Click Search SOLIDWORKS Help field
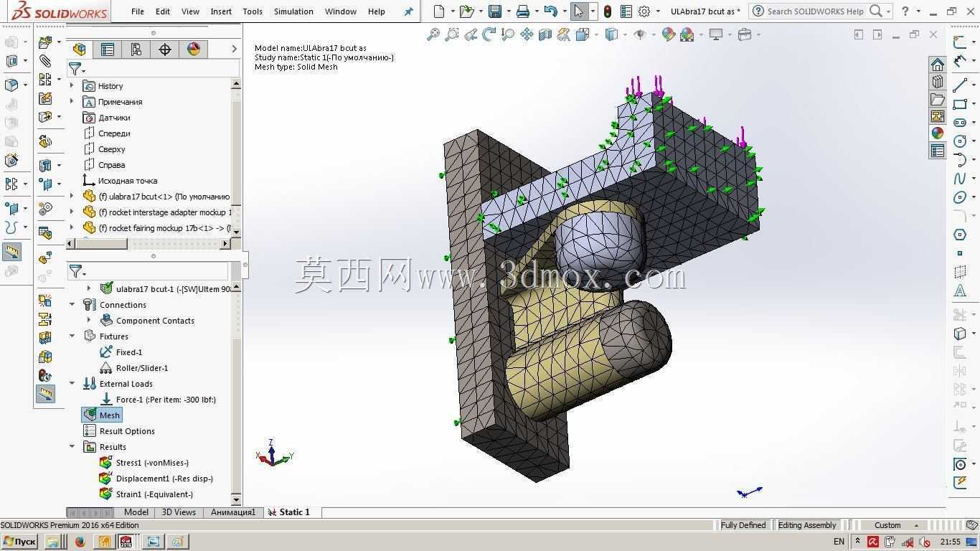 point(815,11)
